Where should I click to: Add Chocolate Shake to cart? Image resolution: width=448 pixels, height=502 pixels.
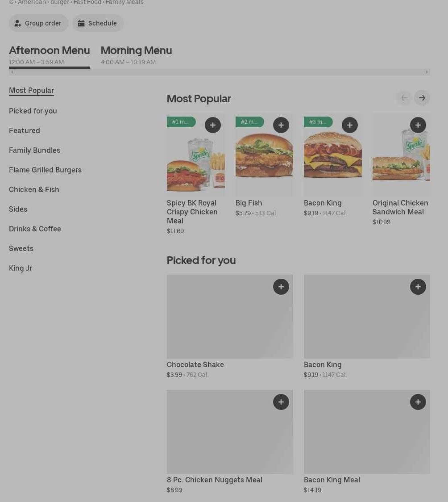281,287
